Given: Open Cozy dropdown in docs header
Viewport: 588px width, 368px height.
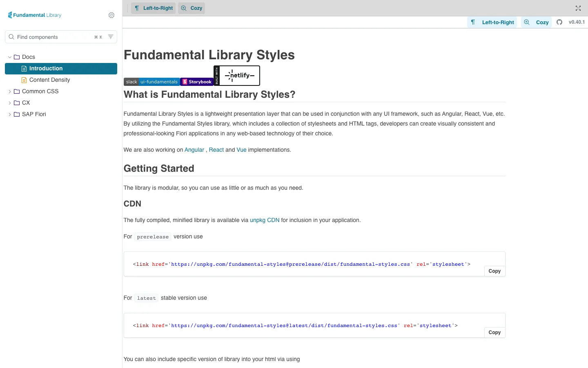Looking at the screenshot, I should coord(536,22).
